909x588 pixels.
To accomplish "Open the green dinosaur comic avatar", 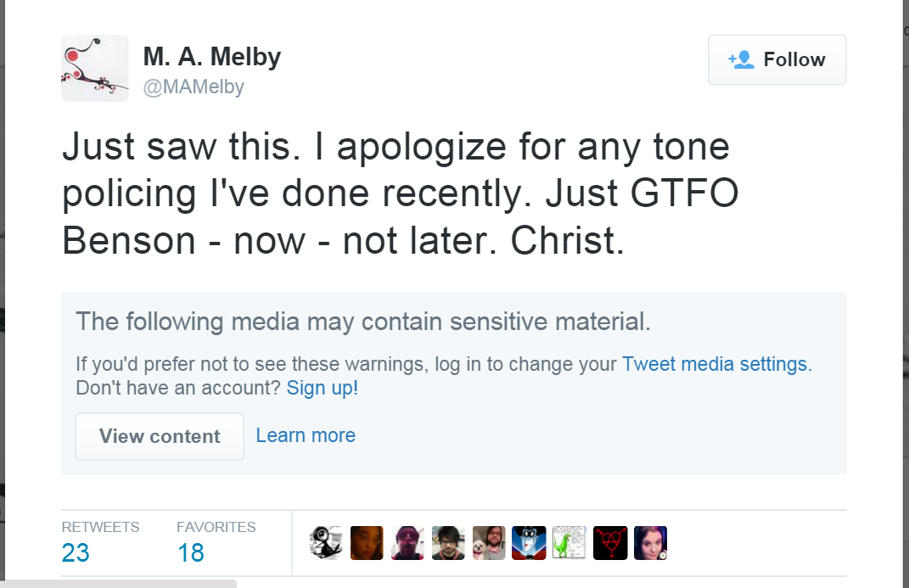I will 570,543.
